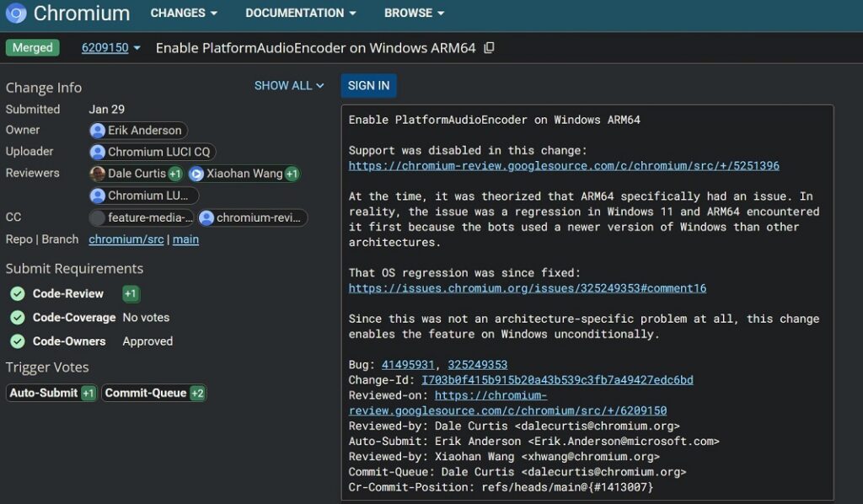Open the BROWSE menu
Image resolution: width=863 pixels, height=504 pixels.
click(x=413, y=13)
